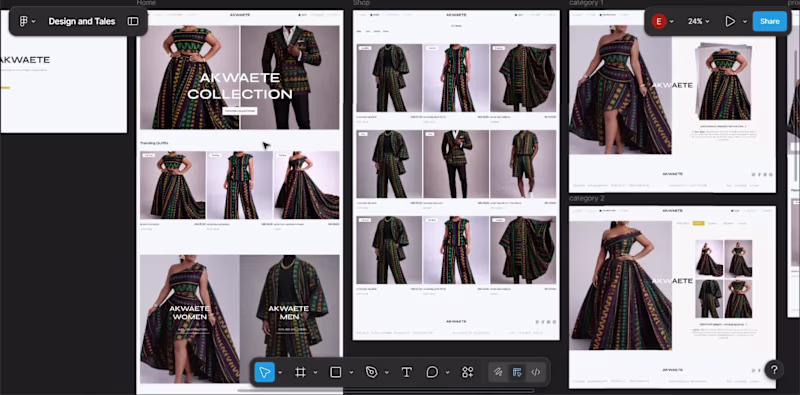Image resolution: width=800 pixels, height=395 pixels.
Task: Select Shop frame top-right cape outfit image
Action: coord(523,78)
